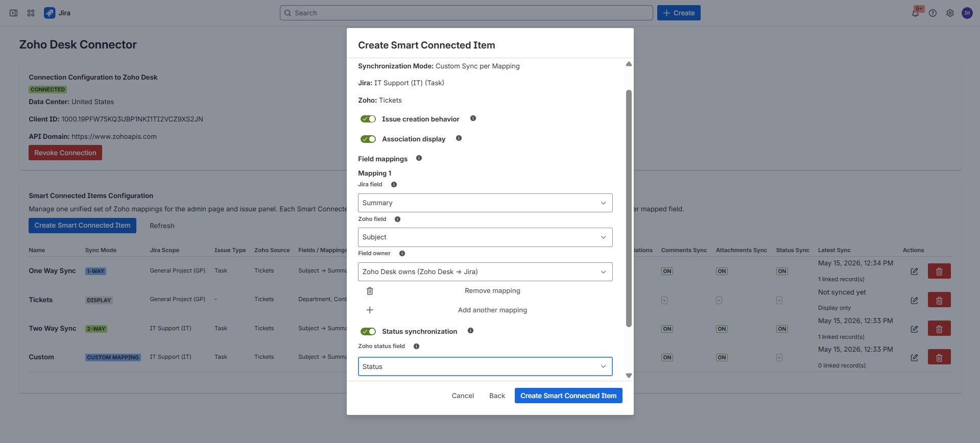
Task: Click dialog scroll down arrow
Action: click(x=629, y=375)
